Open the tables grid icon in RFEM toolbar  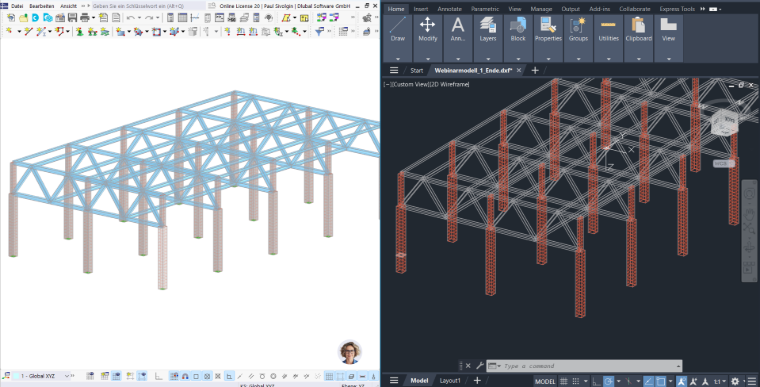(182, 18)
